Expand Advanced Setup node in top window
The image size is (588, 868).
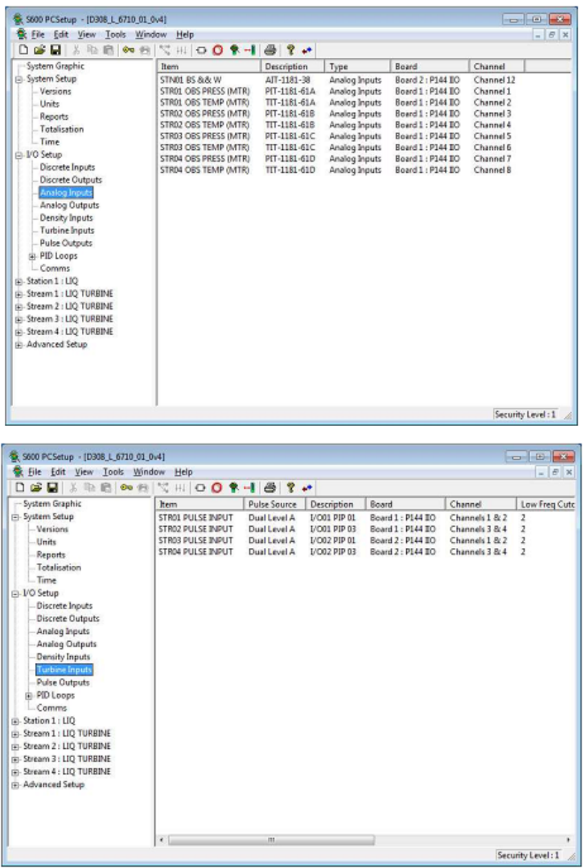click(19, 344)
